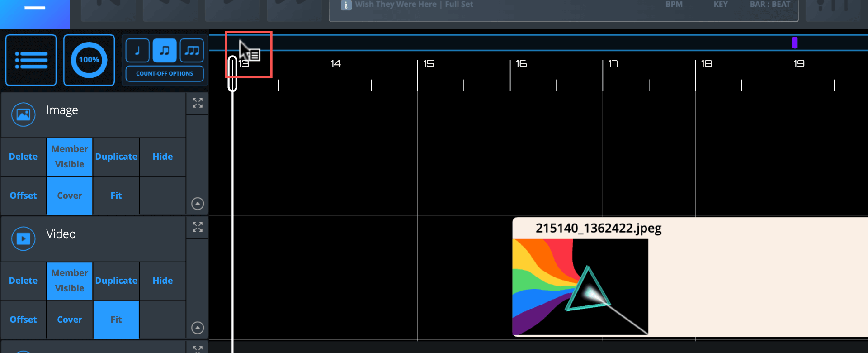The image size is (868, 353).
Task: Select quarter note count-off option
Action: point(137,50)
